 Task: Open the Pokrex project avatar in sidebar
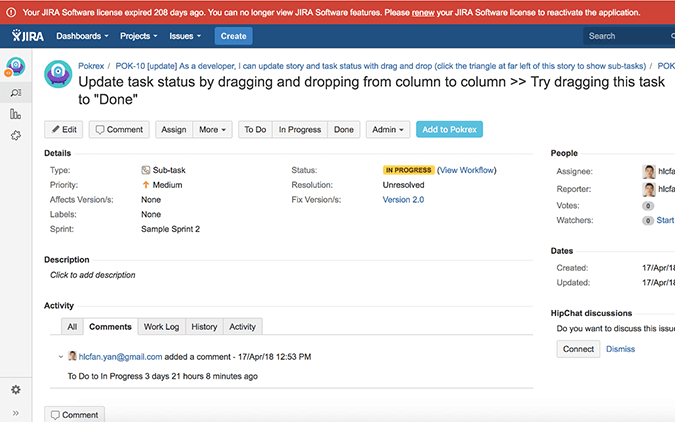(15, 67)
